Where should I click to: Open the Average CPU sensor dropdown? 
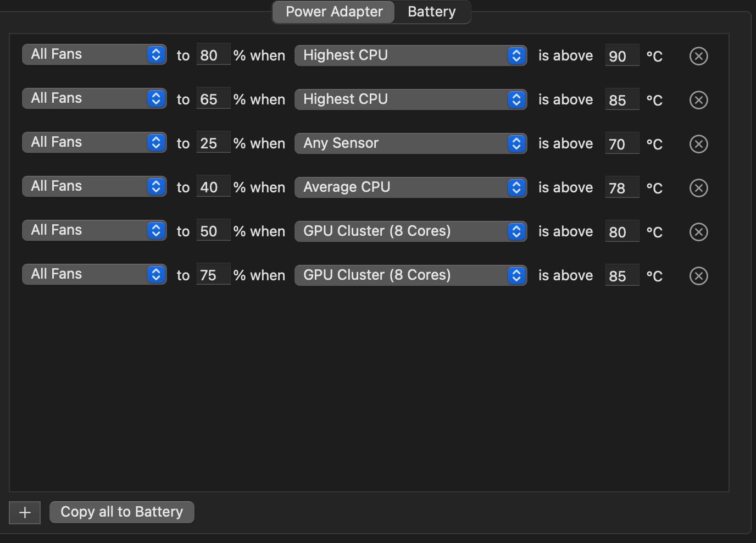pyautogui.click(x=410, y=187)
